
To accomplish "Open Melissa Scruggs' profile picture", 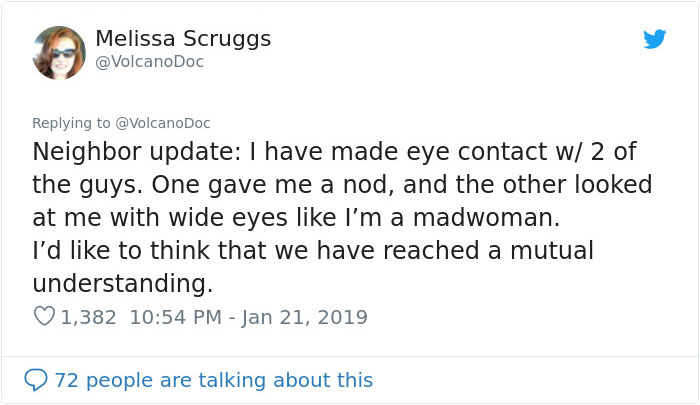I will (59, 53).
